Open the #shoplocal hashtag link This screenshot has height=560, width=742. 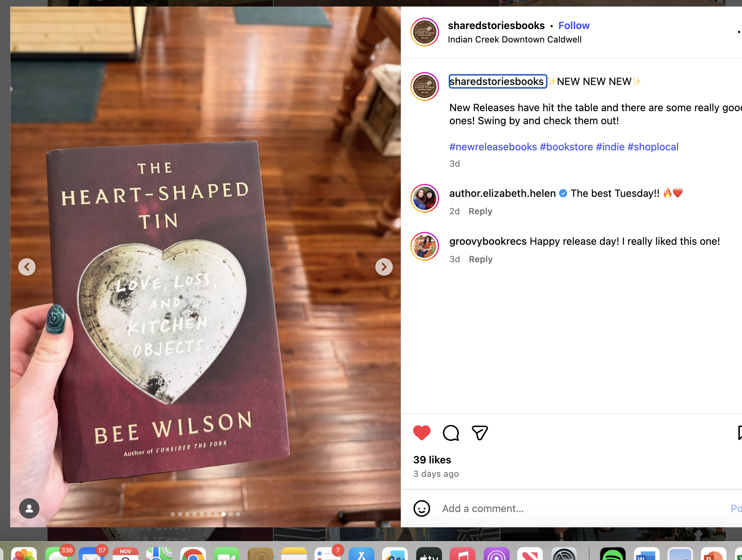(x=653, y=147)
